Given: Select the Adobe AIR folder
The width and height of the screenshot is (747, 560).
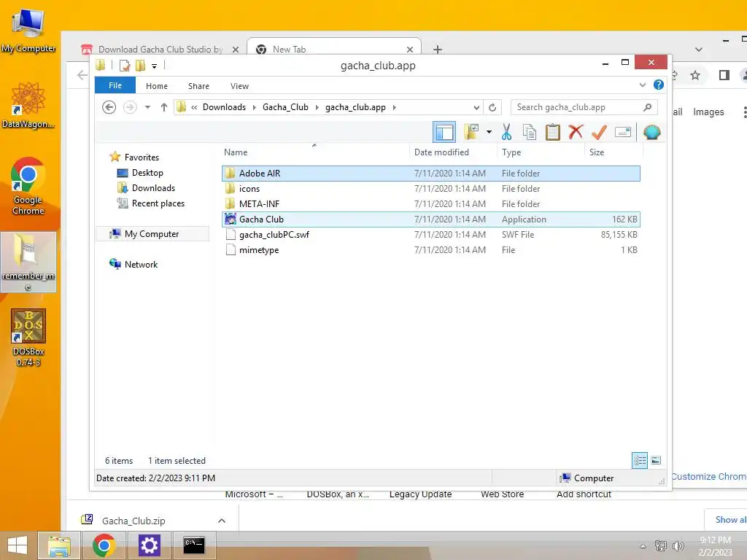Looking at the screenshot, I should [430, 174].
